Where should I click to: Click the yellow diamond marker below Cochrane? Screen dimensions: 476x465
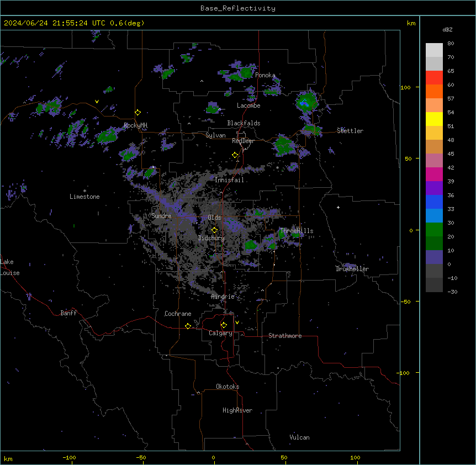coord(188,326)
